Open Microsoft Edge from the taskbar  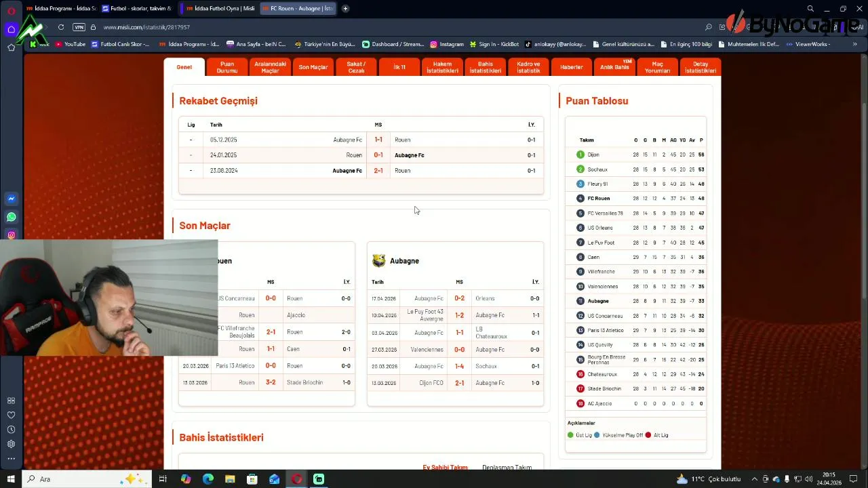coord(208,479)
